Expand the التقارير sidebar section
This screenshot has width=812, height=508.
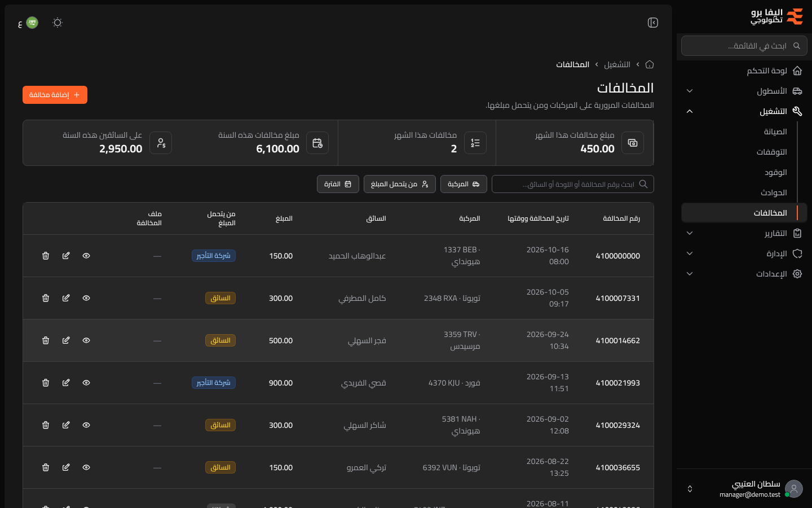744,233
